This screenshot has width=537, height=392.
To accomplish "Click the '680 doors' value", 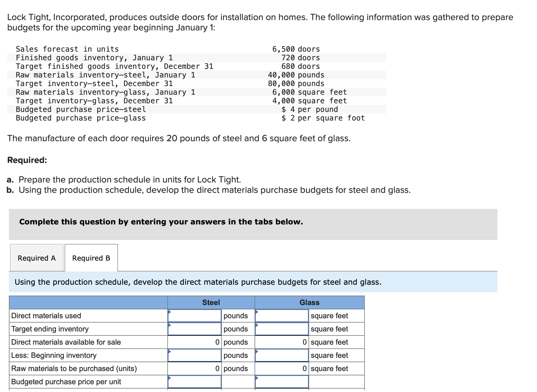I will [x=301, y=66].
